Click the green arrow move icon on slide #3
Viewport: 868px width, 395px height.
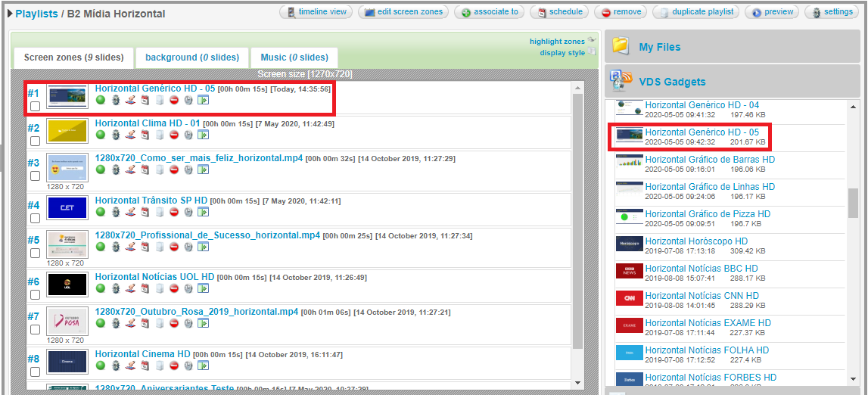203,170
